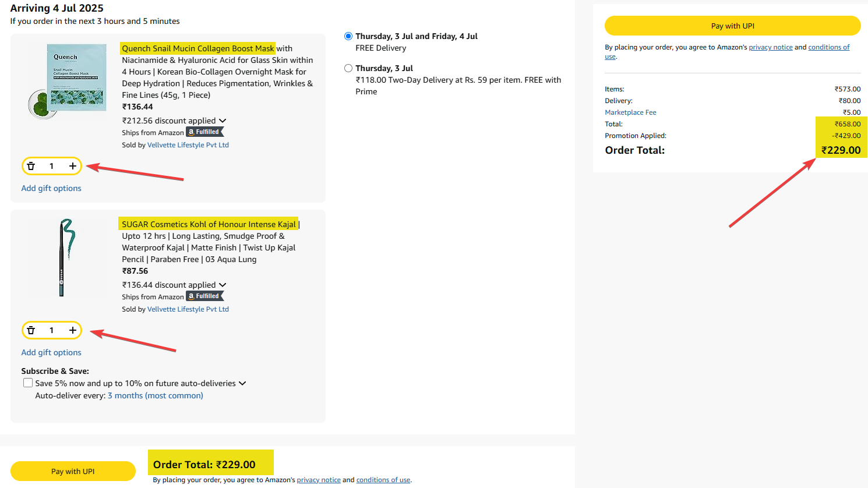Open conditions of use link at page bottom
This screenshot has width=868, height=488.
383,480
